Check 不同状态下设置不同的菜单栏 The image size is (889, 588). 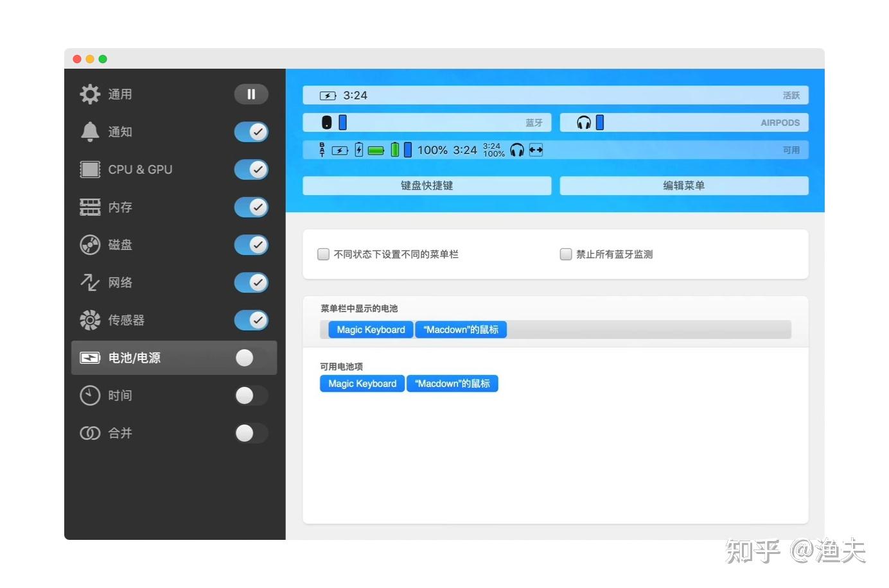[x=324, y=254]
